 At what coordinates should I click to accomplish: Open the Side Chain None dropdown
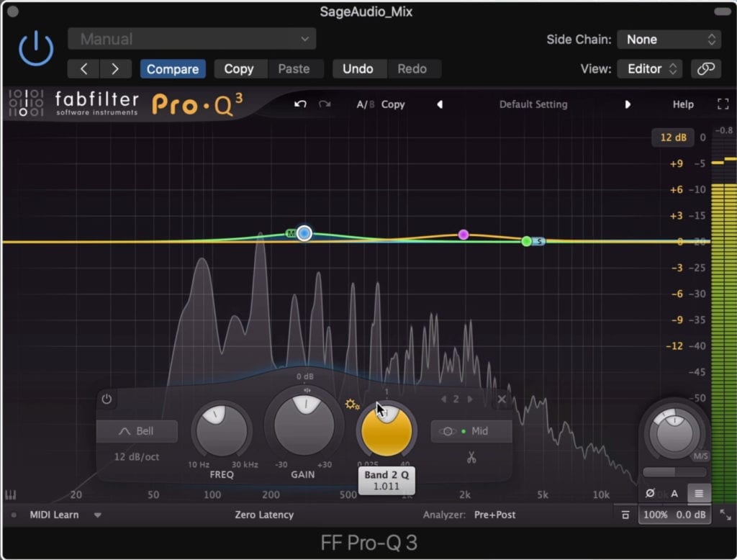669,40
